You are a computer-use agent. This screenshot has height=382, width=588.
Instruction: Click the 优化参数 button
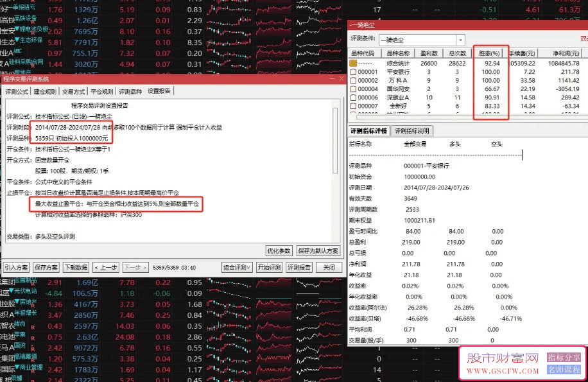[x=279, y=251]
